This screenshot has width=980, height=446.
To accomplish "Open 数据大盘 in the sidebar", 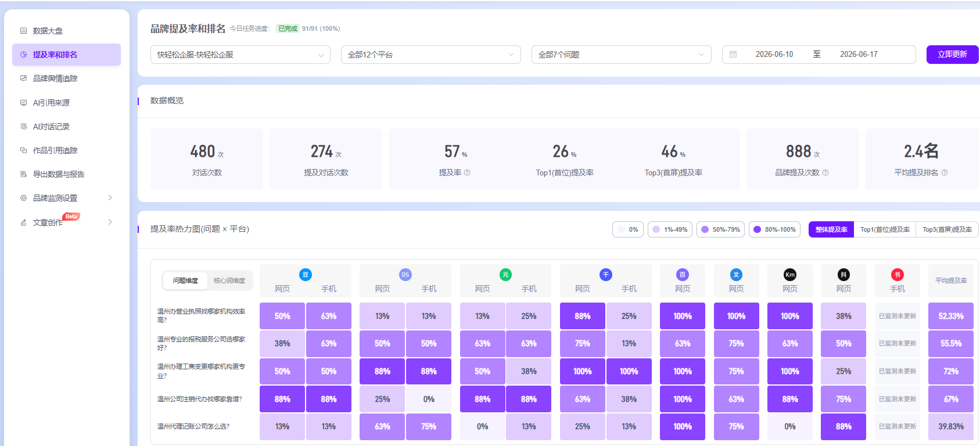I will [66, 31].
